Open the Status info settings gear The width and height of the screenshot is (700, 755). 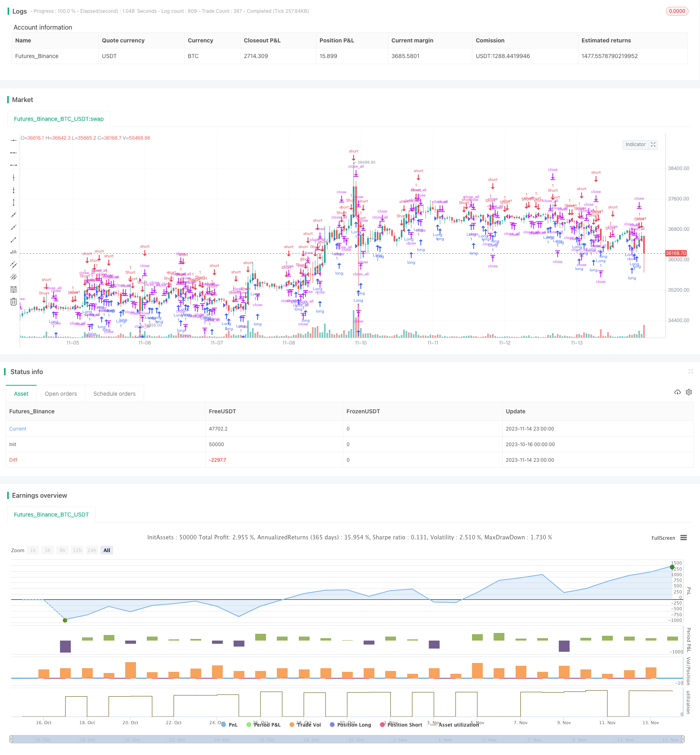pyautogui.click(x=689, y=392)
